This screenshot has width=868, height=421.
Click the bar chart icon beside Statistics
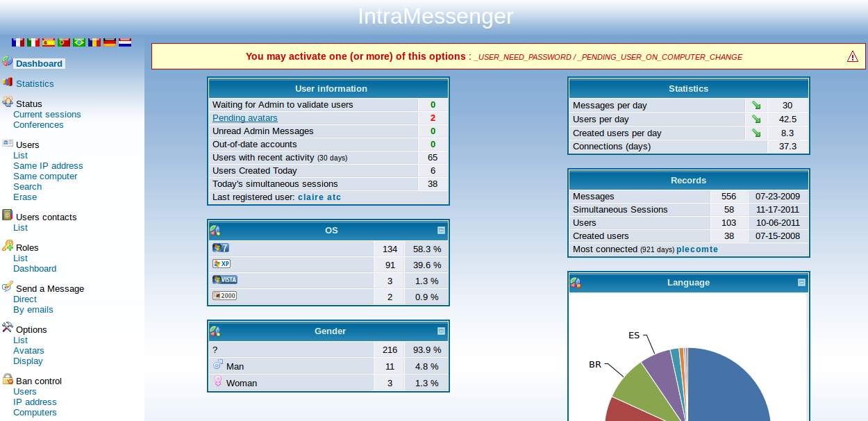pos(8,82)
